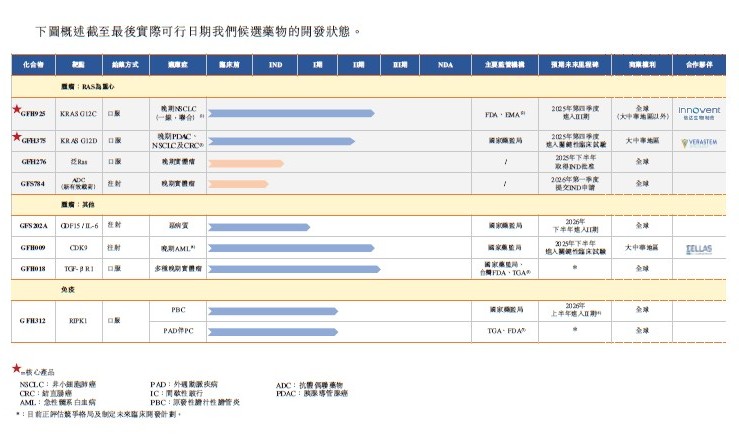Select the IND column header
739x444 pixels.
coord(275,65)
